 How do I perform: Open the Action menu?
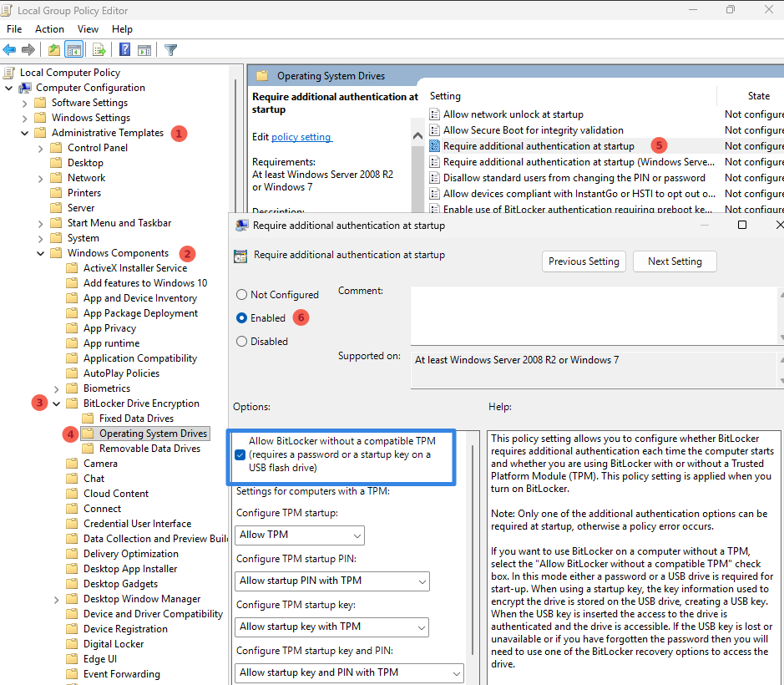(49, 28)
